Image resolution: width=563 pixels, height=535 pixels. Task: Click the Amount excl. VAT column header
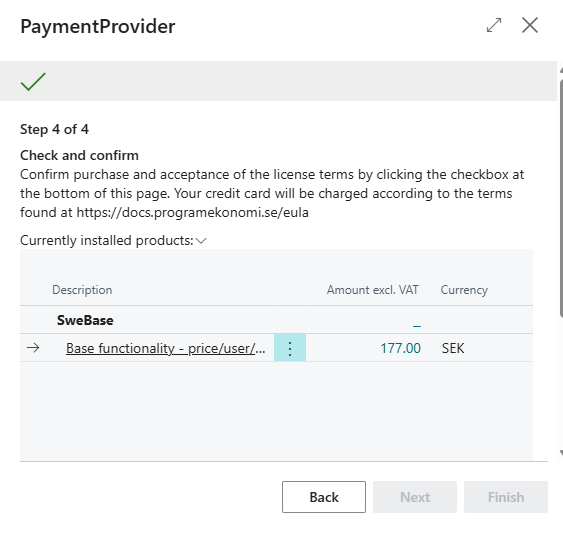point(372,290)
